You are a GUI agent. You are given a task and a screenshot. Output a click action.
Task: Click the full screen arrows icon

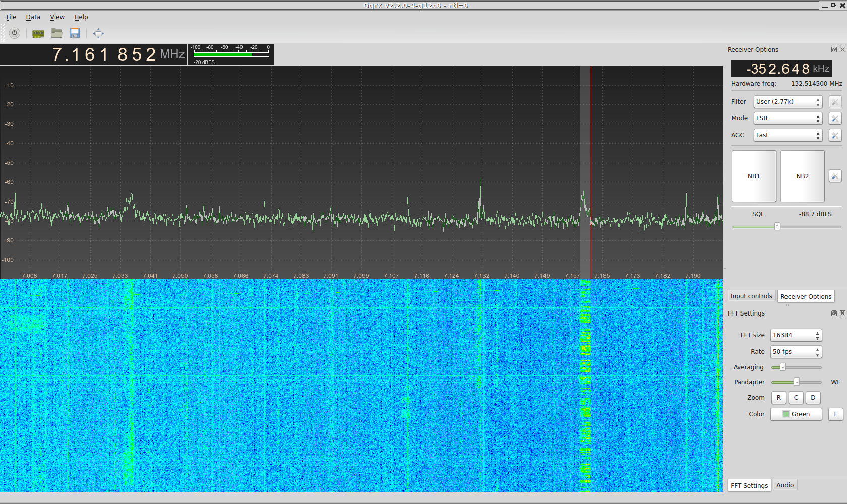coord(98,33)
